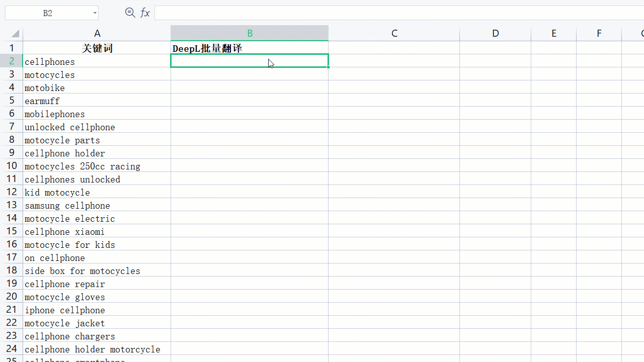Select the cellphones unlocked cell
Screen dimensions: 644x362
[x=97, y=179]
